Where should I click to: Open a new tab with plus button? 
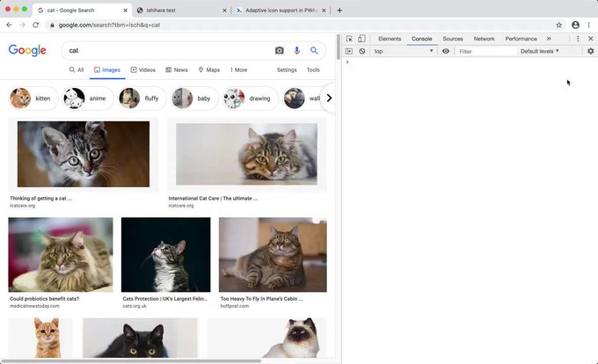339,11
